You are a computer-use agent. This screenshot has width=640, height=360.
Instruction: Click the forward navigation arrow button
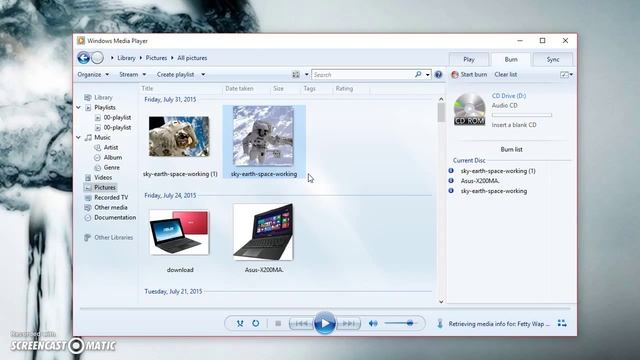point(97,58)
